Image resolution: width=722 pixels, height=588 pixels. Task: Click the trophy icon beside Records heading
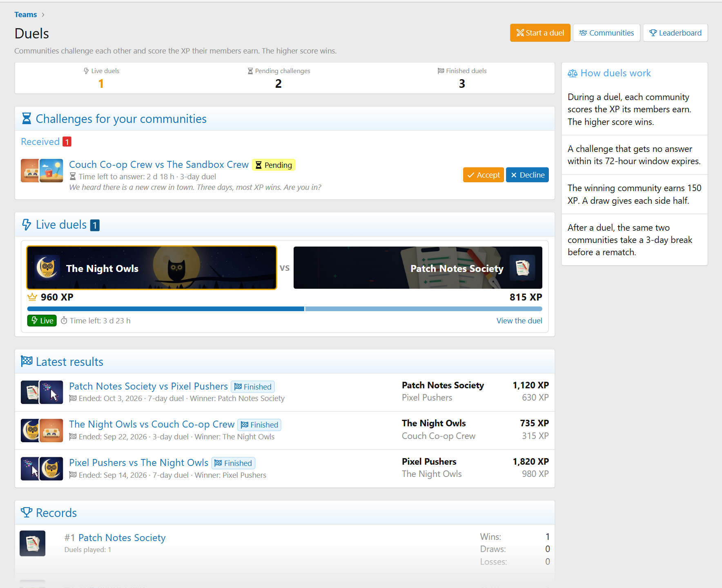[x=27, y=512]
